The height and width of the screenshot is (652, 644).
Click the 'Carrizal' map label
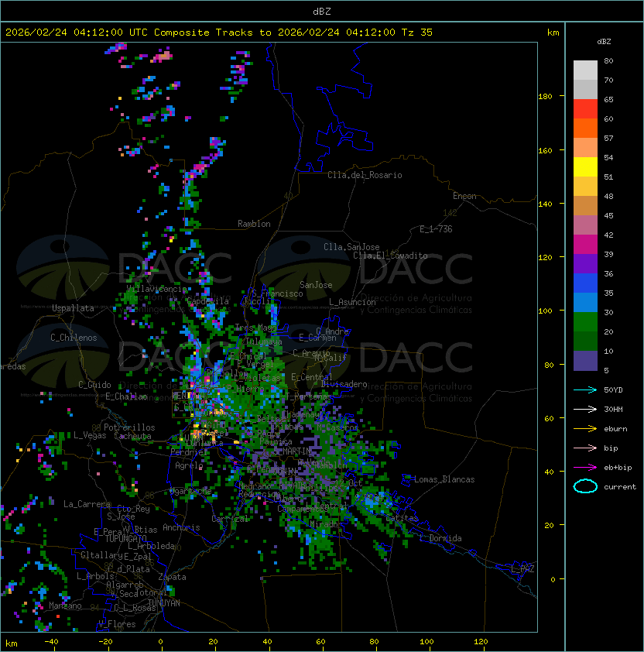click(230, 519)
